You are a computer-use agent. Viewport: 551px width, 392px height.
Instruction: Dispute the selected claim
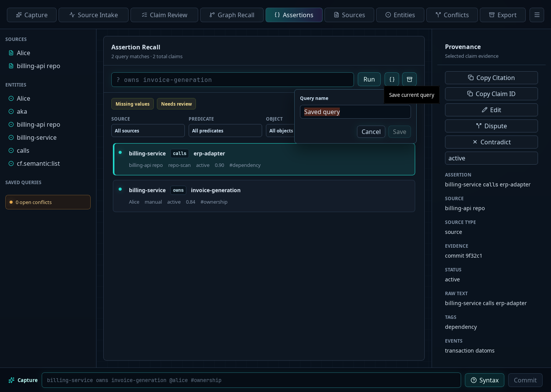click(491, 126)
